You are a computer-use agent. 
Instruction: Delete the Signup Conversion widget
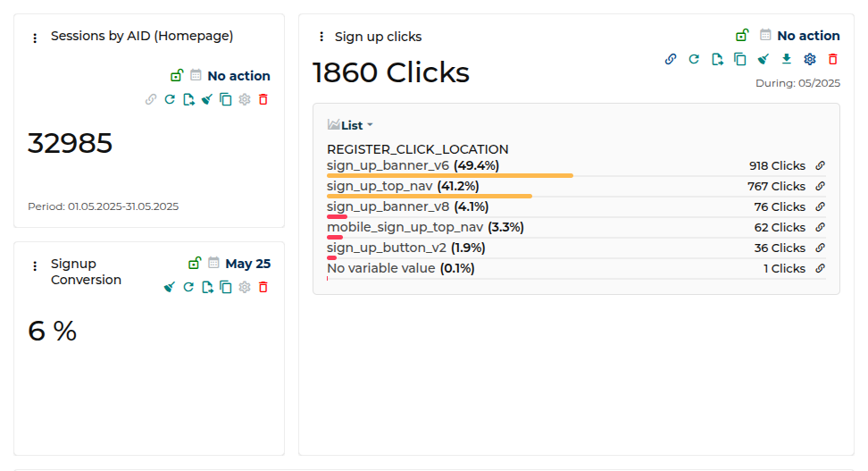pos(263,287)
